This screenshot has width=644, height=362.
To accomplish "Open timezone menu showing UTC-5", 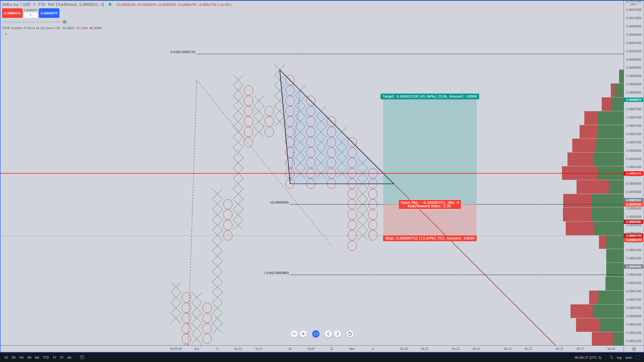I will pyautogui.click(x=588, y=357).
